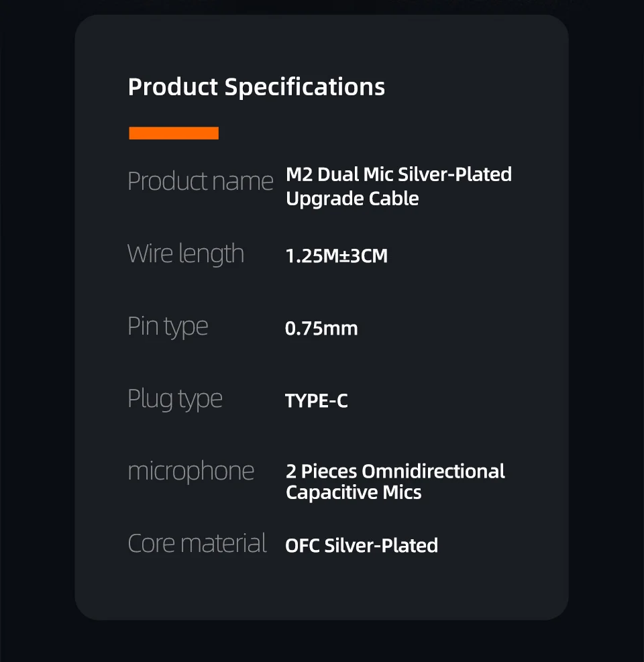Screen dimensions: 644x662
Task: Select the '0.75mm' pin type value
Action: click(x=321, y=329)
